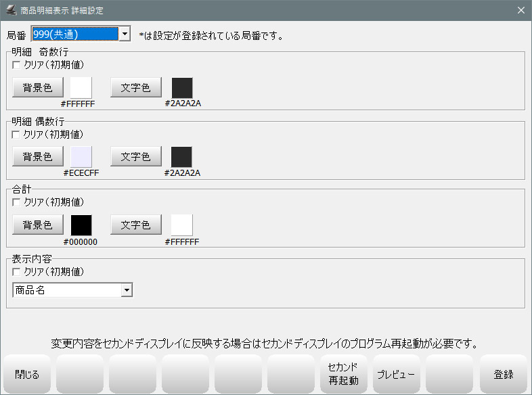The image size is (532, 395).
Task: Click 背景色 button for 明細 奇数行
Action: click(x=38, y=87)
